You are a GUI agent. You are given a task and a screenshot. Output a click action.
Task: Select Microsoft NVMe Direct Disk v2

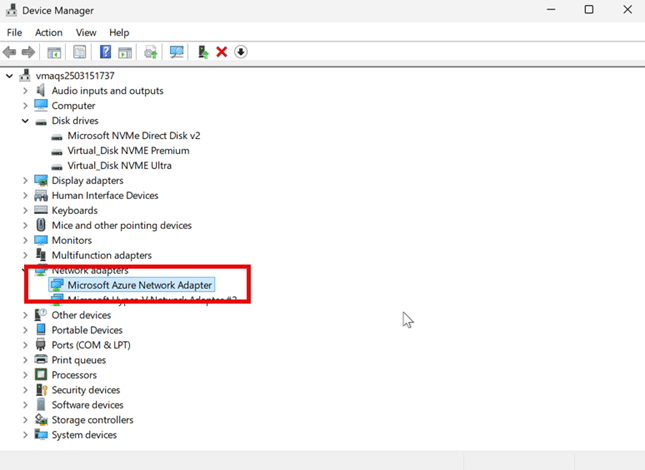(x=134, y=136)
